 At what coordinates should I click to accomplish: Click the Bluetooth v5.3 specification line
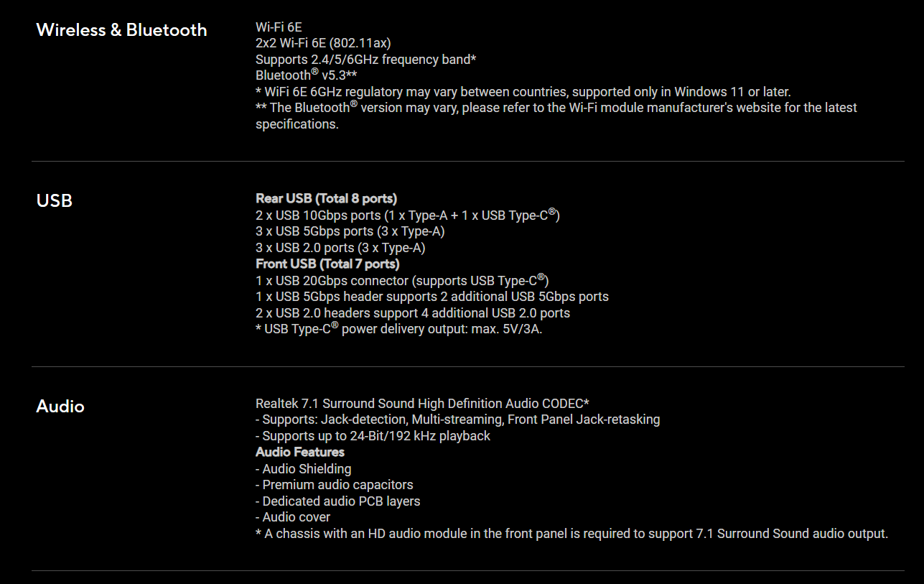tap(307, 75)
